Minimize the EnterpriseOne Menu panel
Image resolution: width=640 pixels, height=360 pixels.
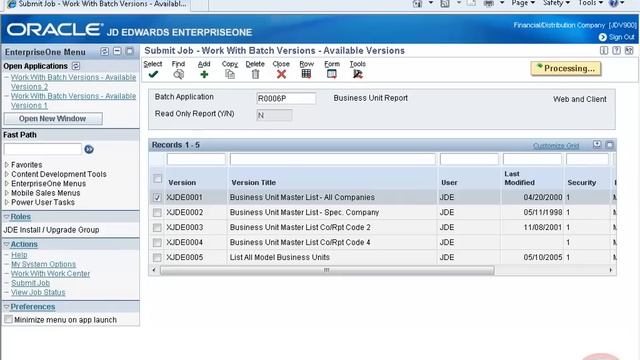[x=117, y=51]
